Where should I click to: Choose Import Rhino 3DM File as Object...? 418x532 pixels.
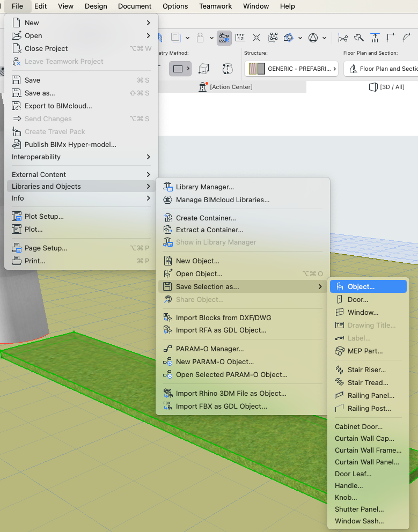tap(243, 394)
